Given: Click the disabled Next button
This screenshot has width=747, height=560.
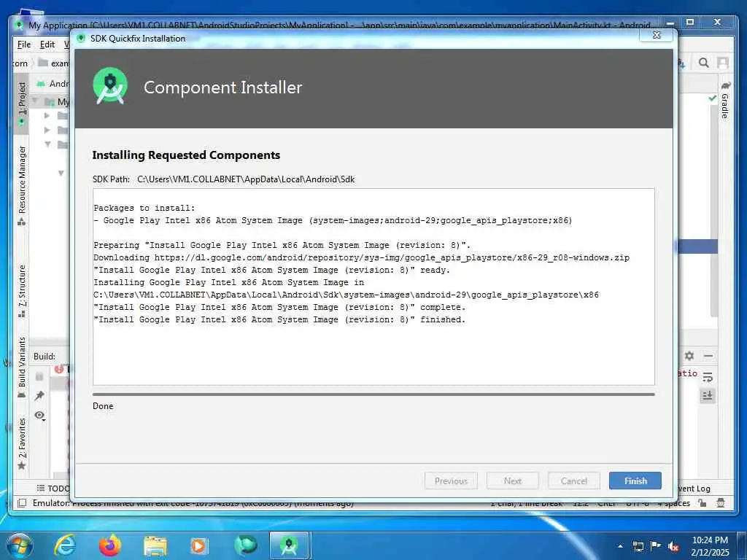Looking at the screenshot, I should (513, 481).
